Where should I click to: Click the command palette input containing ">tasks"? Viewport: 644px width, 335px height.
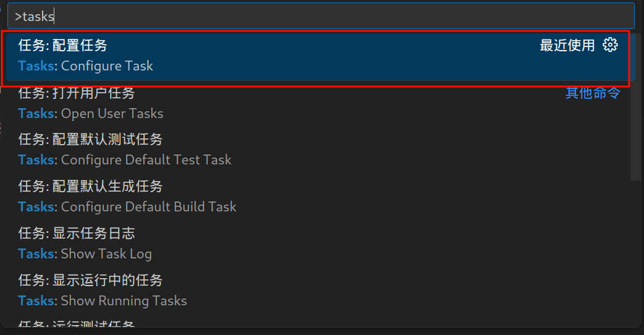320,16
